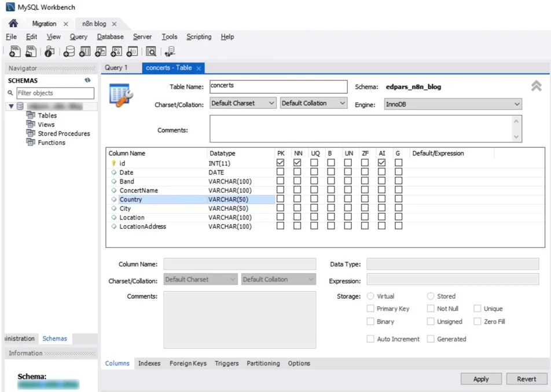Switch to the Query 1 tab
Viewport: 551px width, 392px height.
point(116,68)
